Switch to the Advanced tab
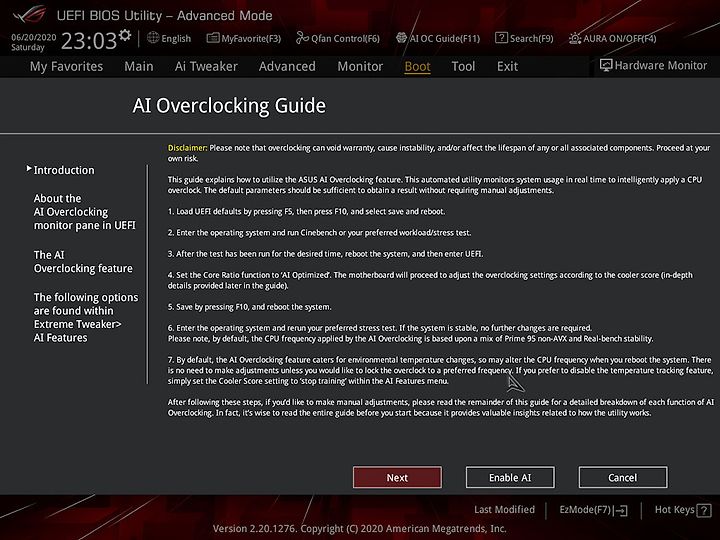720x540 pixels. tap(287, 67)
